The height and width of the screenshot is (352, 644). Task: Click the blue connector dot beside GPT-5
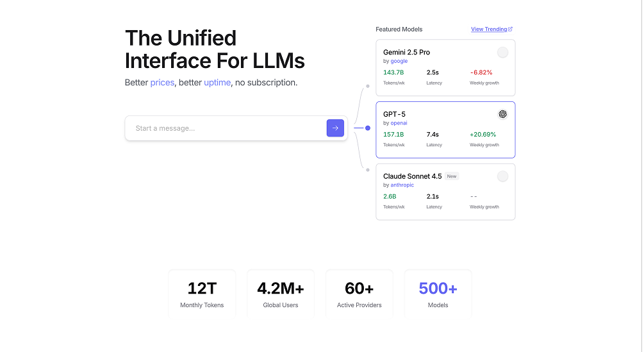click(368, 128)
